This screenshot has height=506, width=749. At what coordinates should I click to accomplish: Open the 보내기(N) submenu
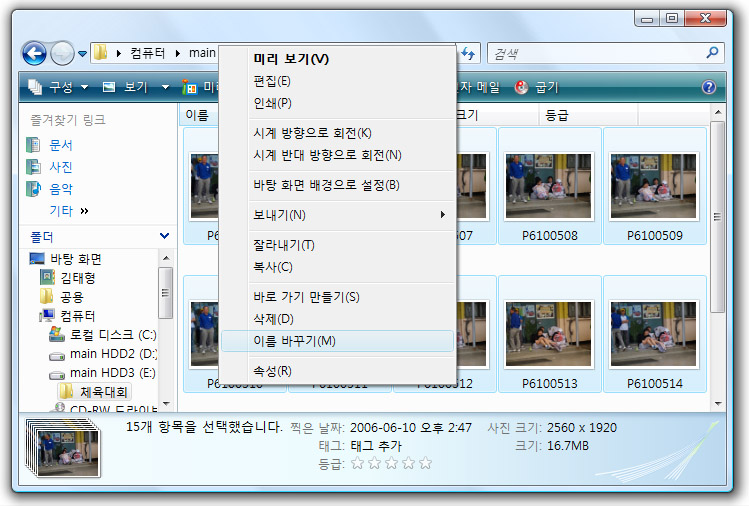[337, 215]
